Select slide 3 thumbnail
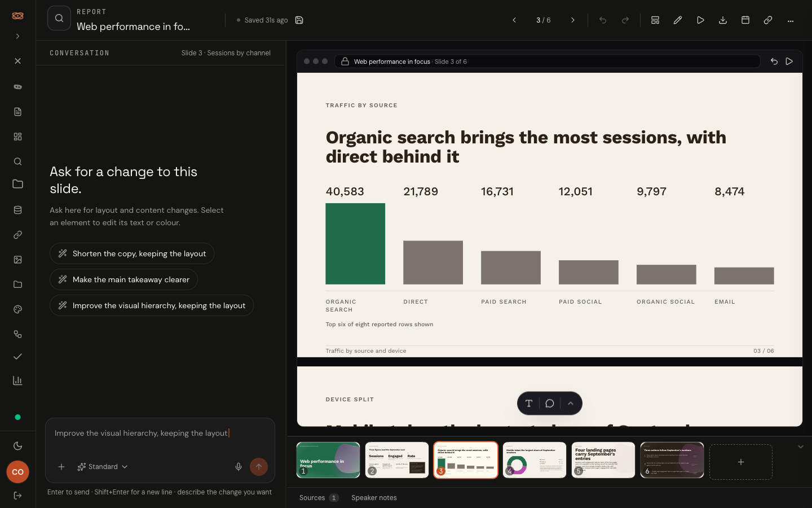This screenshot has width=812, height=508. (x=466, y=460)
